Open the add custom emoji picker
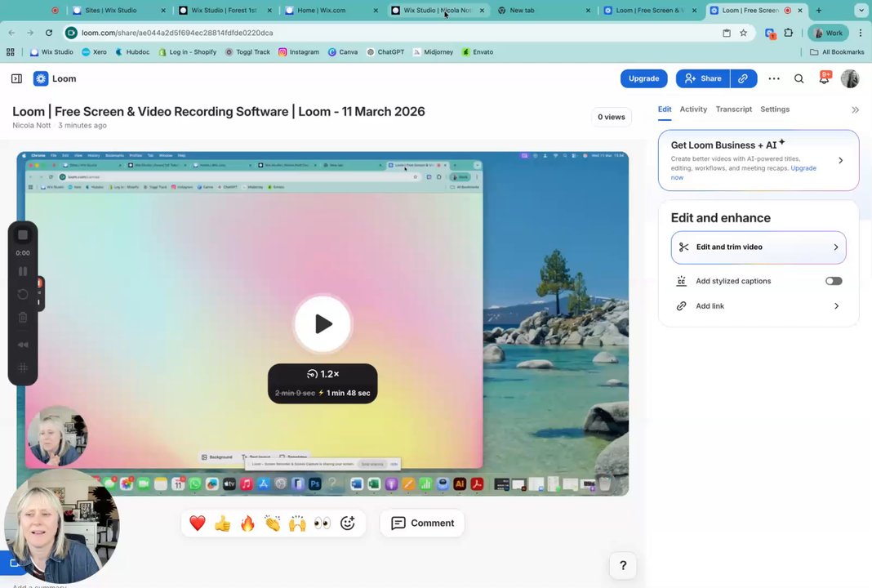 pyautogui.click(x=348, y=523)
